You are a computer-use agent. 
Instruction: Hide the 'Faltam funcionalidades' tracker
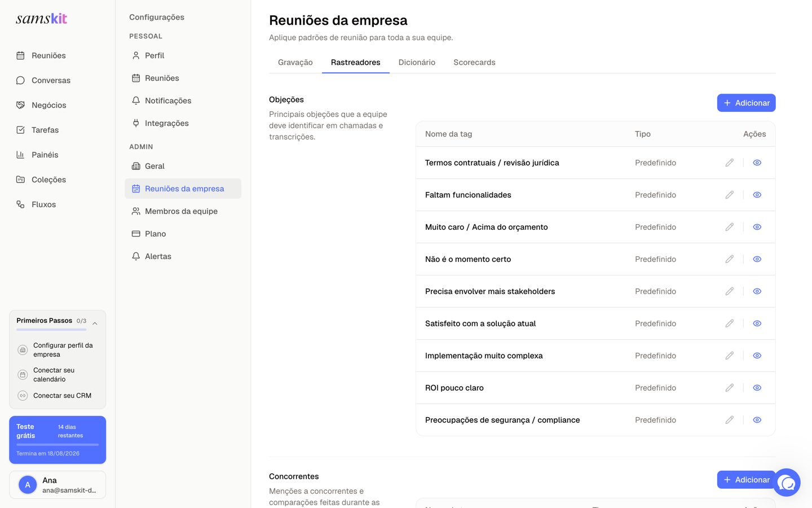[x=757, y=195]
